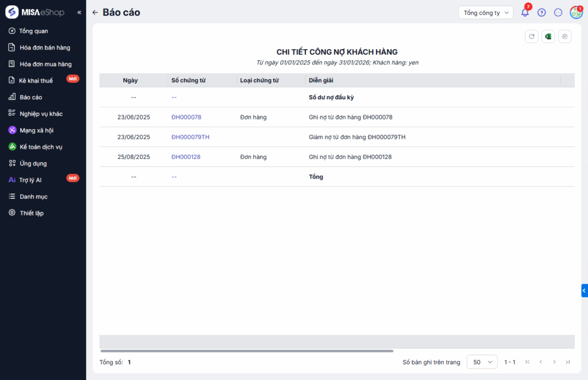Open the user avatar menu

click(575, 13)
